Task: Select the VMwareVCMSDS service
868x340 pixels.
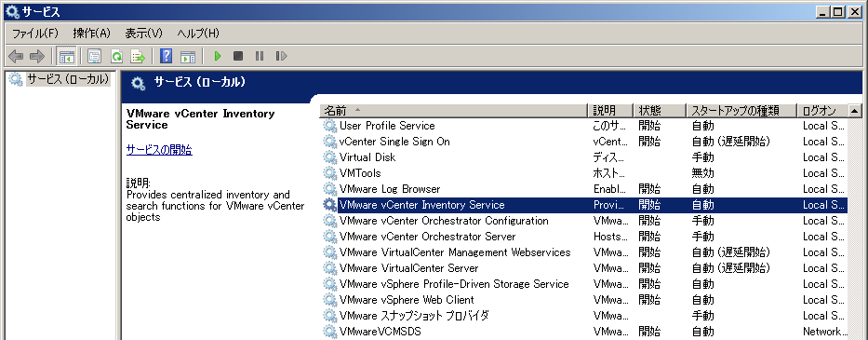Action: [583, 332]
